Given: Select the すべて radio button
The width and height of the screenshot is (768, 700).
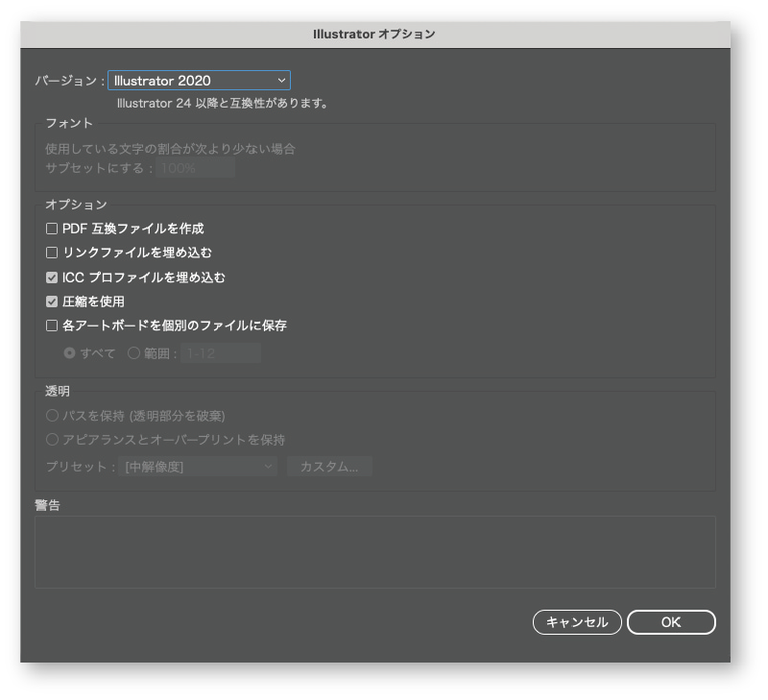Looking at the screenshot, I should [69, 353].
